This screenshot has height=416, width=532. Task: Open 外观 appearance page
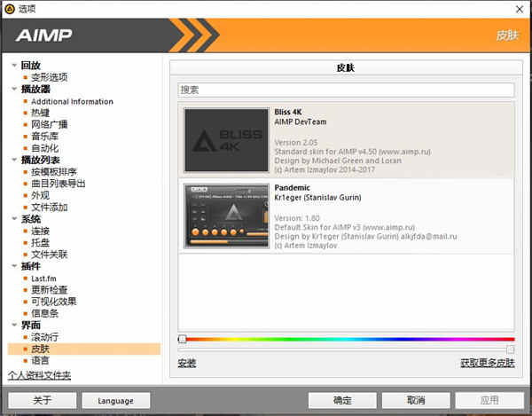[41, 195]
